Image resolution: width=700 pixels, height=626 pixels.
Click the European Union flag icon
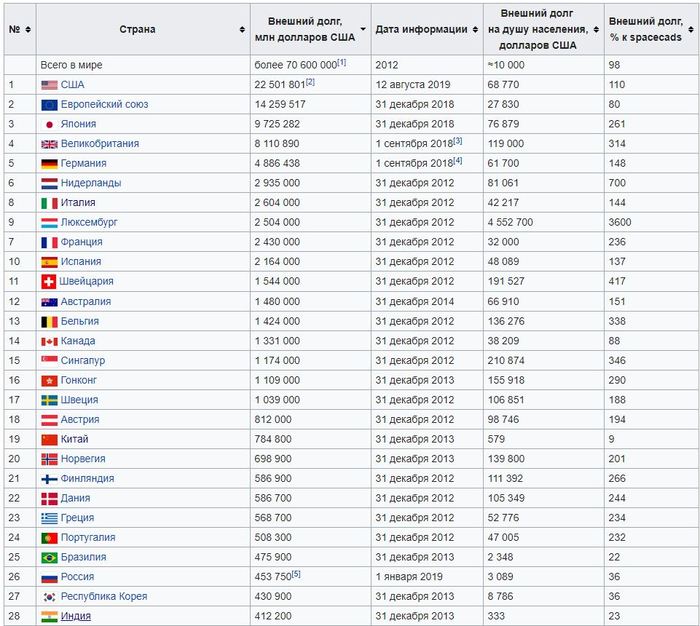point(49,104)
